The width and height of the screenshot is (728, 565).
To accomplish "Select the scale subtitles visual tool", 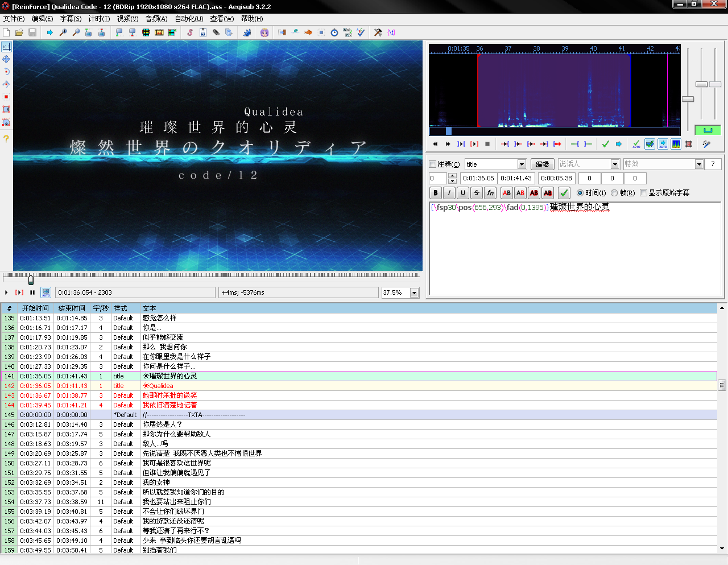I will (x=6, y=97).
